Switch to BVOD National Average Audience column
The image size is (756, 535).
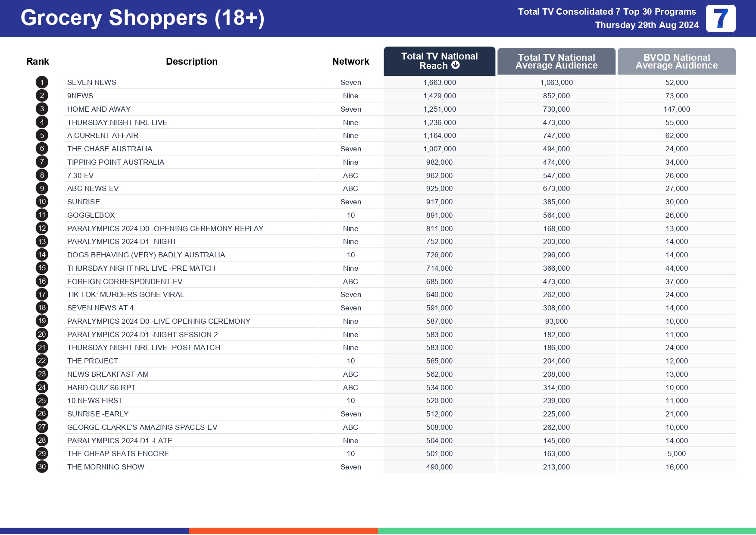(x=676, y=61)
